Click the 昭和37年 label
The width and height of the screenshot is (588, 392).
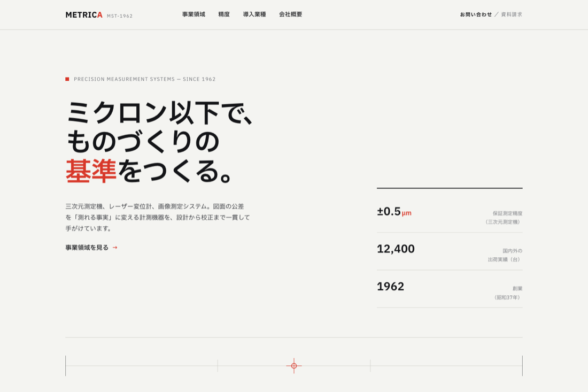pos(507,297)
